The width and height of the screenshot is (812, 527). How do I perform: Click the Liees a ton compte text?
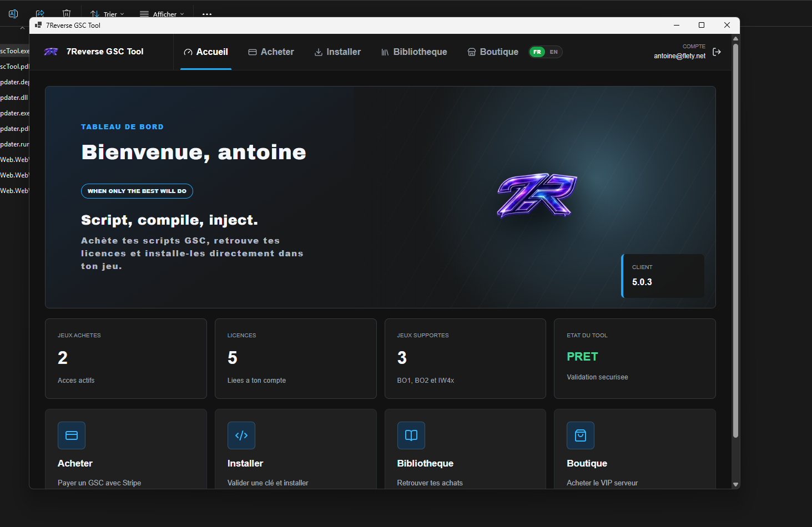256,381
